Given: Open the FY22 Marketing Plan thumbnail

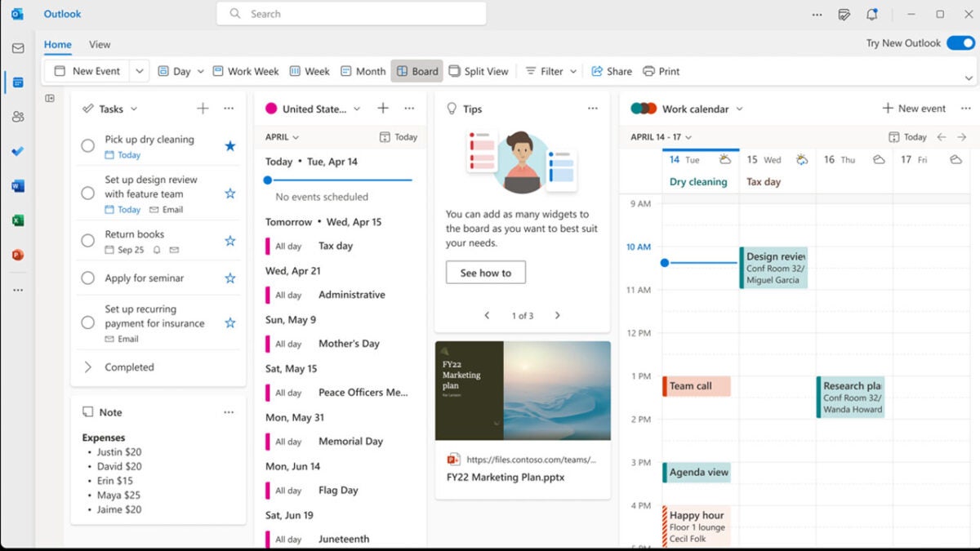Looking at the screenshot, I should 522,390.
